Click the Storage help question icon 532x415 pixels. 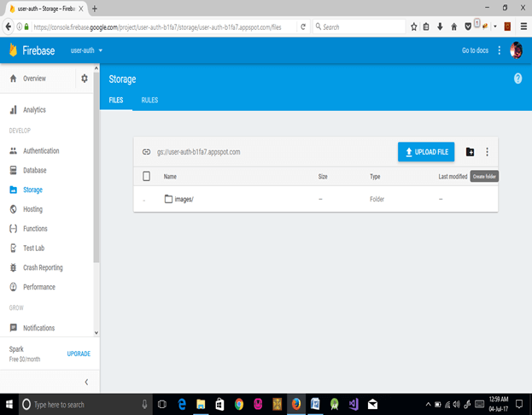517,79
